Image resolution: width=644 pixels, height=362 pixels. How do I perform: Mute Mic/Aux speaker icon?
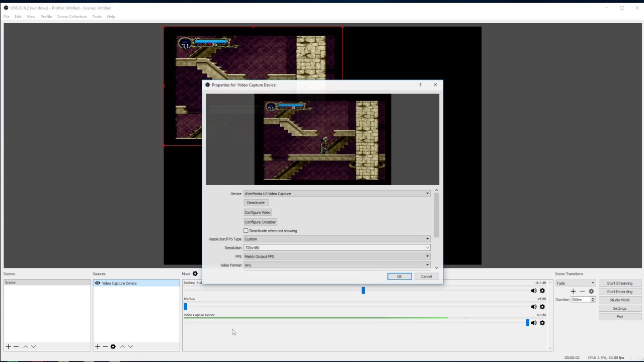[x=534, y=307]
